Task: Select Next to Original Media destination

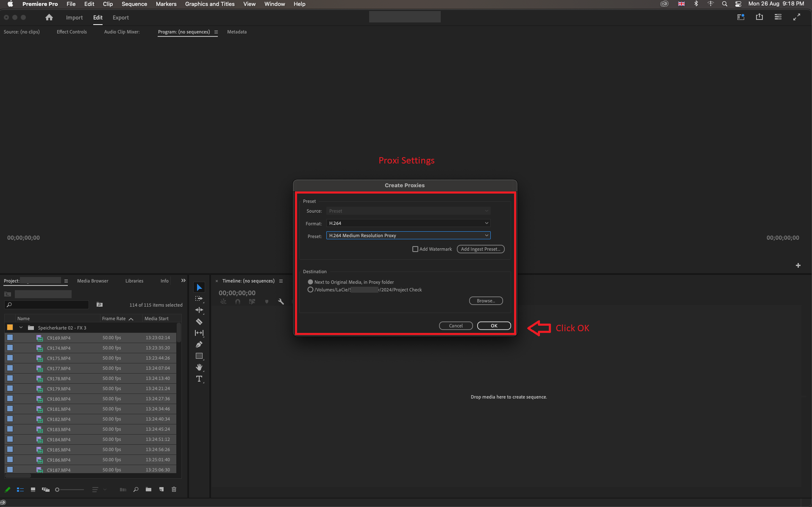Action: 311,282
